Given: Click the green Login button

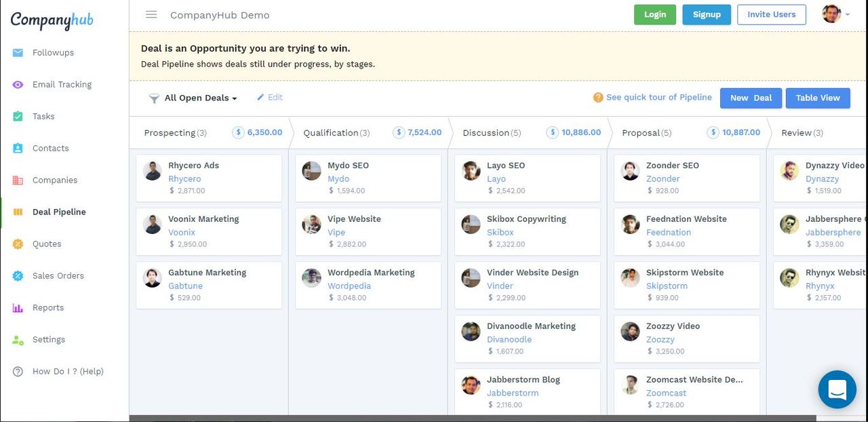Looking at the screenshot, I should tap(654, 15).
